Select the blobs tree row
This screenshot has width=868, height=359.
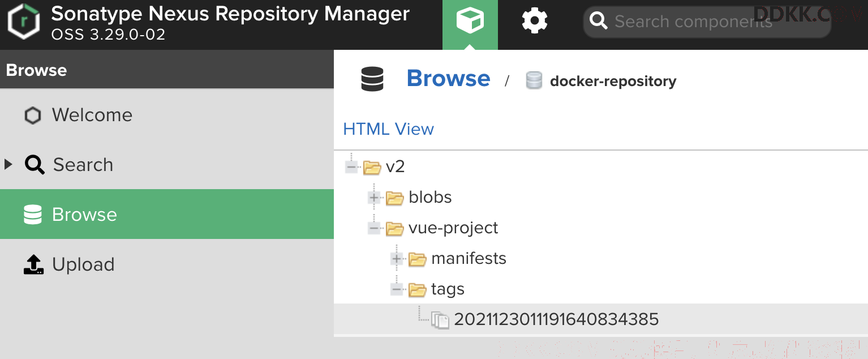(601, 197)
